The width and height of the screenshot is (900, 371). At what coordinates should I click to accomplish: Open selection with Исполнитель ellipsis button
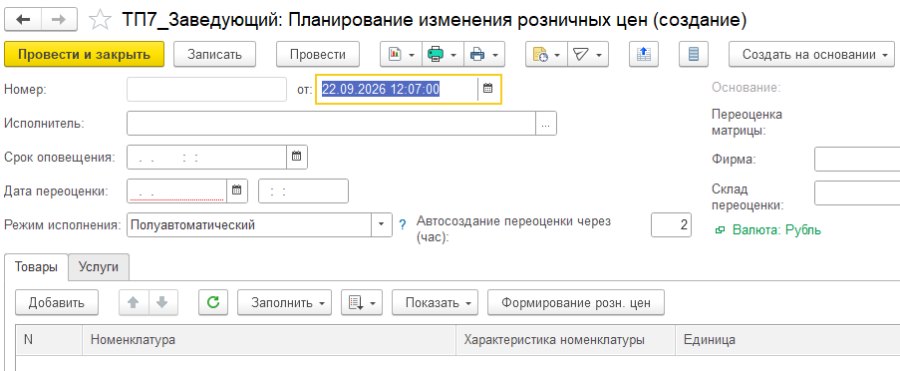pos(546,123)
